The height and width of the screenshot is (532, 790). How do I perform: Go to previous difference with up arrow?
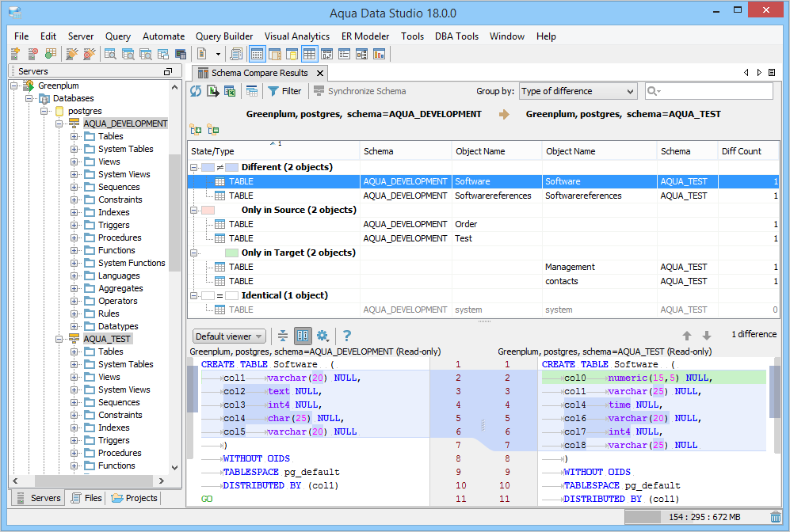click(x=687, y=335)
